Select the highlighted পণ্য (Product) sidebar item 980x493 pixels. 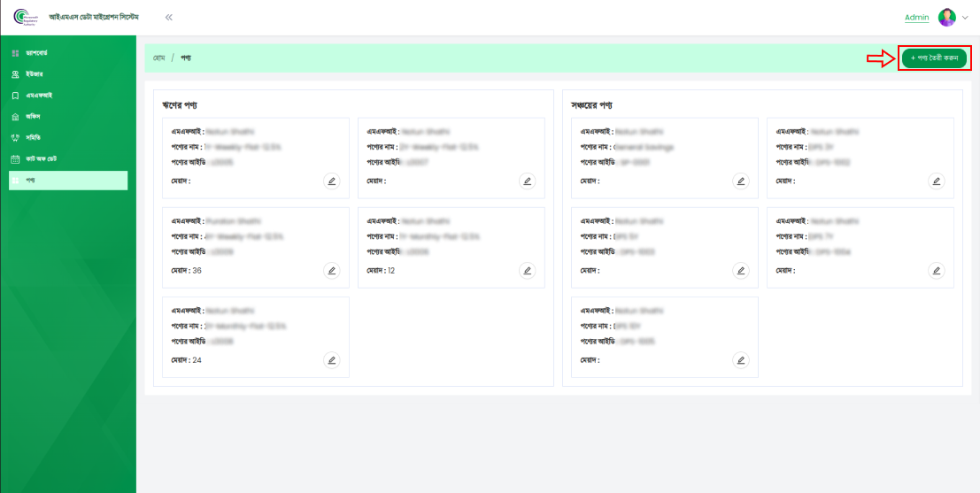[x=68, y=181]
